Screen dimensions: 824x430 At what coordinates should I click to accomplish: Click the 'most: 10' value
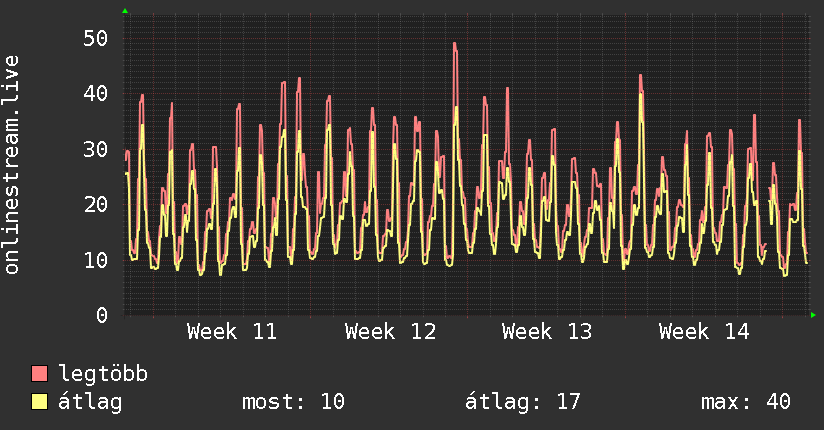(293, 402)
